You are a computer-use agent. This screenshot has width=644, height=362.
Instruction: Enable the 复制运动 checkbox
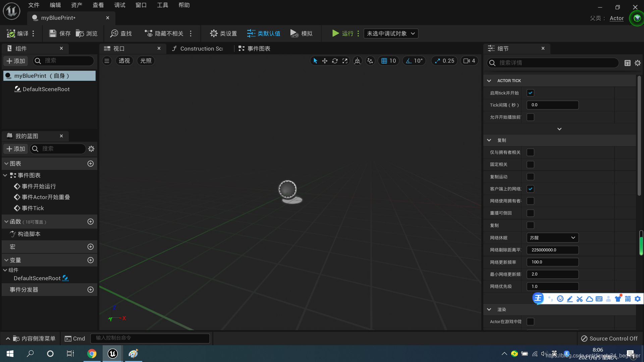[x=530, y=177]
